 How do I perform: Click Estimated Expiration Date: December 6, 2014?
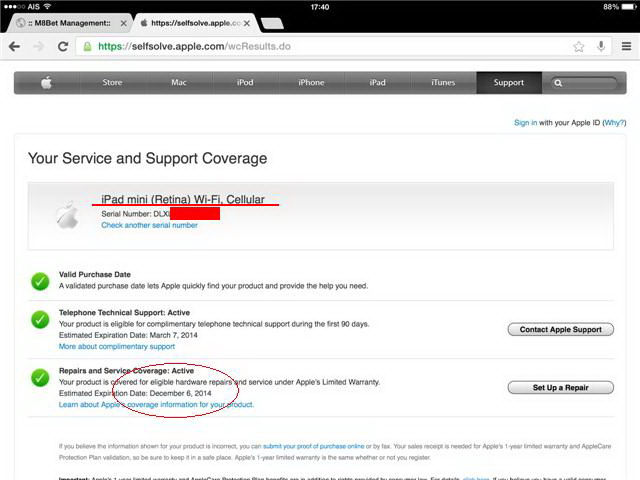pos(135,393)
